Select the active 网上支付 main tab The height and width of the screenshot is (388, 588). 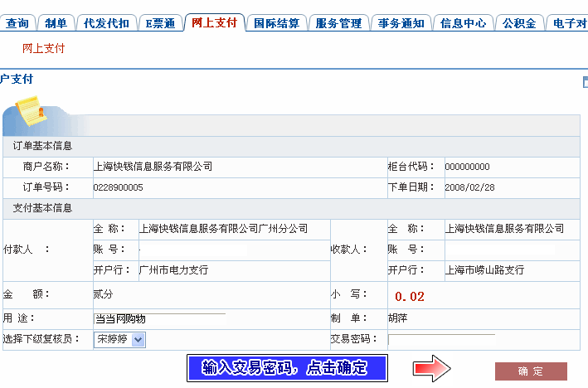coord(215,22)
